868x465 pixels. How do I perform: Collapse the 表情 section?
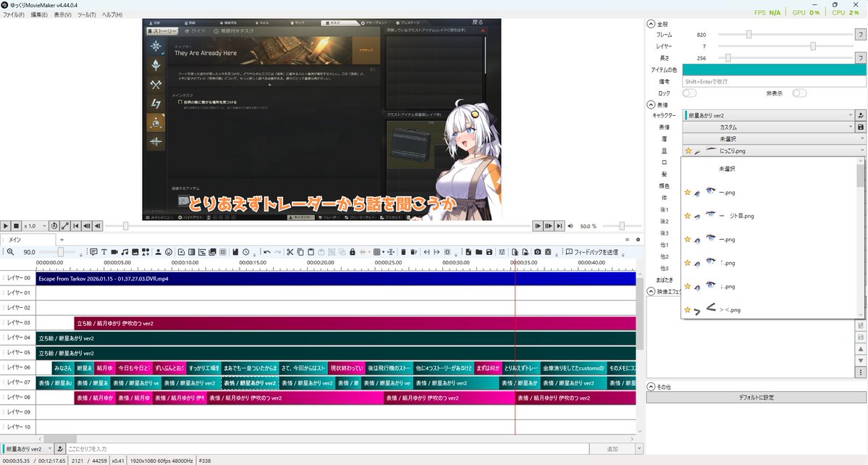coord(651,104)
